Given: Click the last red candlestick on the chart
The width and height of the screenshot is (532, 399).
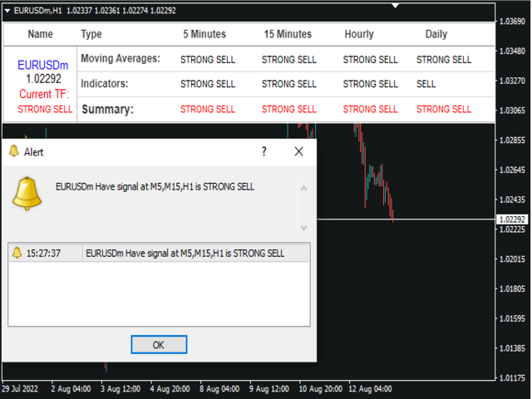Looking at the screenshot, I should 393,214.
